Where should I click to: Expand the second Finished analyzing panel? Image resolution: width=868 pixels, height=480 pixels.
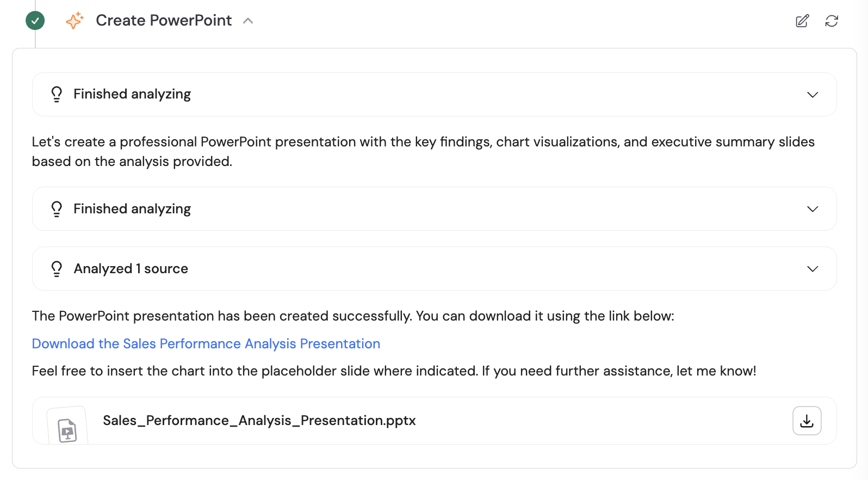tap(813, 208)
